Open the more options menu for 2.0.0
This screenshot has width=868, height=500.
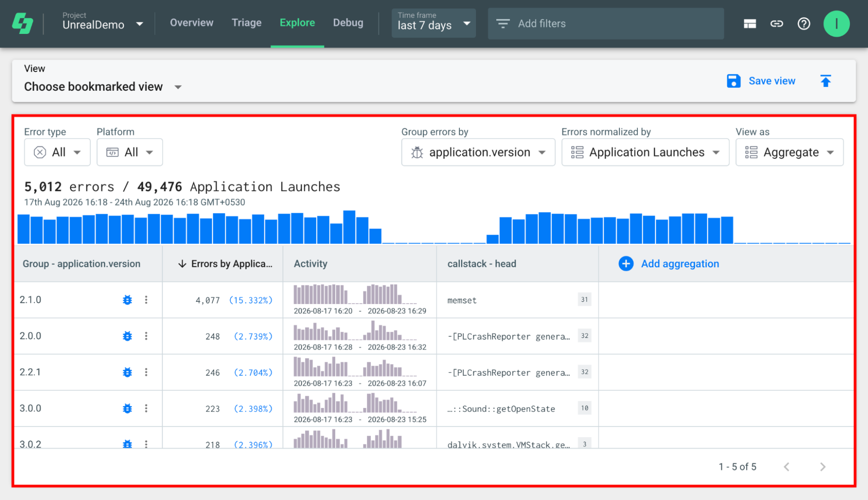(146, 336)
